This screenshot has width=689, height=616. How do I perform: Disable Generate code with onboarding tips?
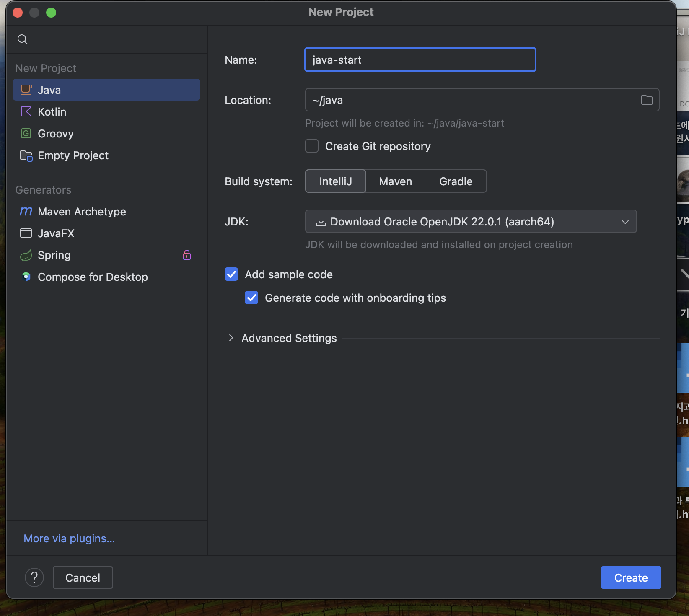click(x=251, y=298)
